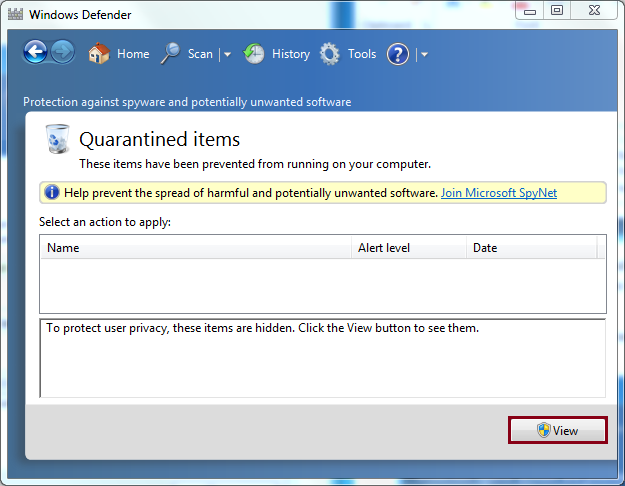Minimize the Windows Defender window
The image size is (625, 486).
point(530,10)
